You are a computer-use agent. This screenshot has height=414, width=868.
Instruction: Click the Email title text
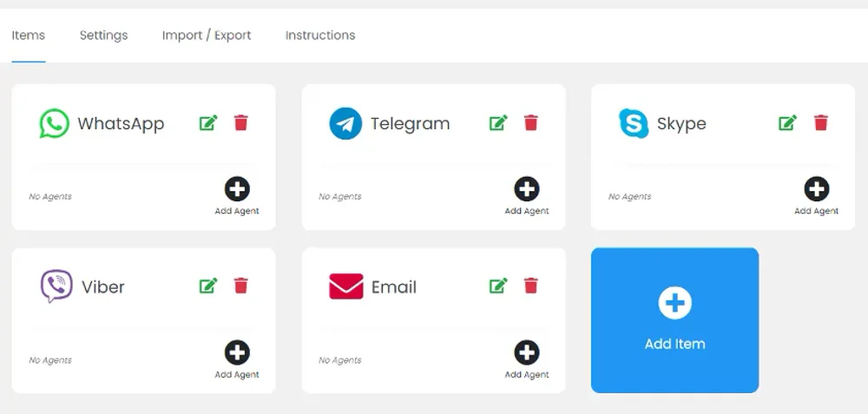393,286
